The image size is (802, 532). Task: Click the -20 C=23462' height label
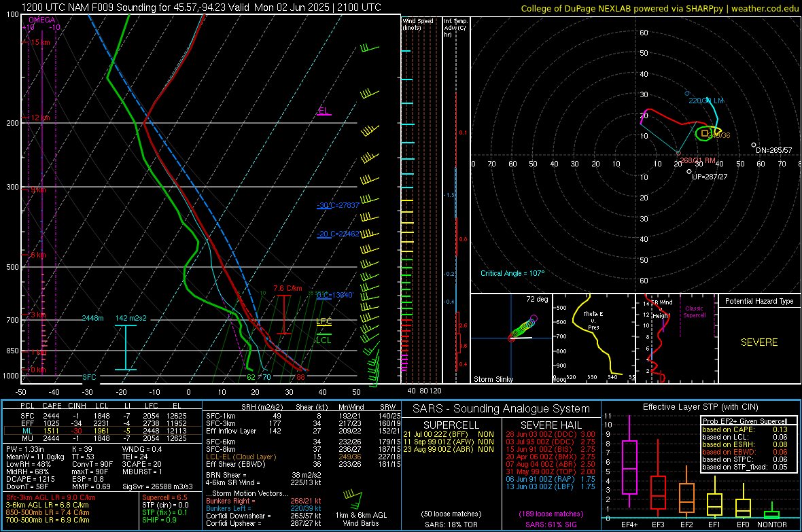point(338,234)
